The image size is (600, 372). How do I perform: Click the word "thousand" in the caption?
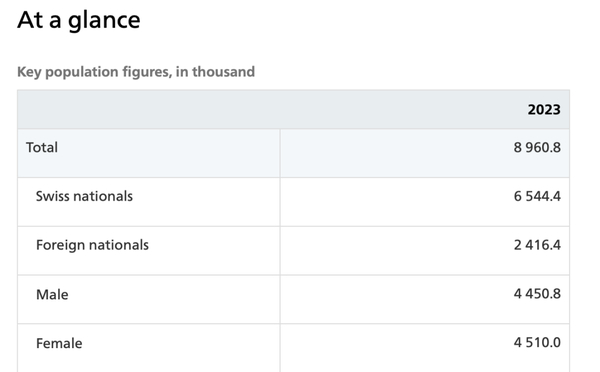tap(223, 72)
